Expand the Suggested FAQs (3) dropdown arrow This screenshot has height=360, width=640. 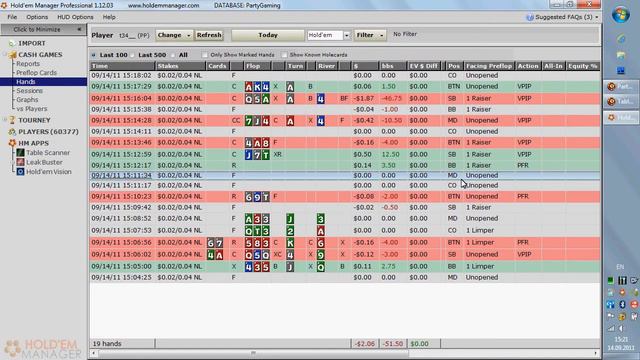[x=597, y=17]
